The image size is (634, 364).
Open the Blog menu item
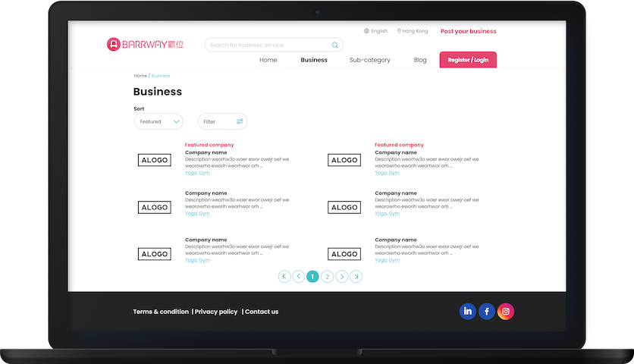pyautogui.click(x=420, y=60)
